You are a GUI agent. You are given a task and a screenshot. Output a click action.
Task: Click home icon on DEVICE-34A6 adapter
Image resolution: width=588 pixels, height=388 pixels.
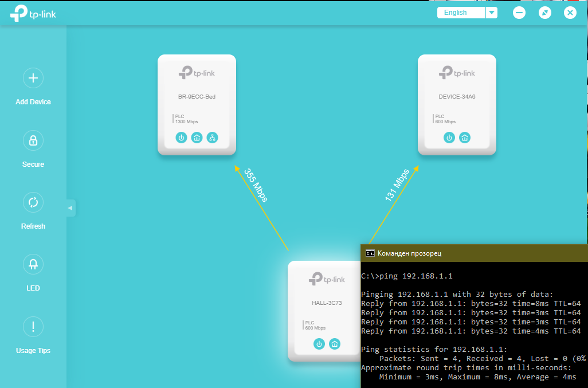pos(465,138)
